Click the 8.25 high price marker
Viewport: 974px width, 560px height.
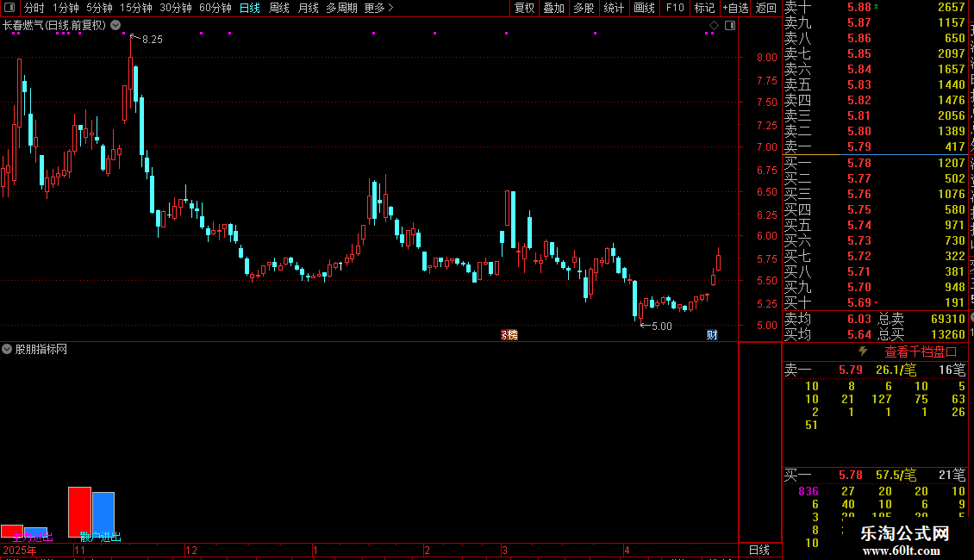153,39
